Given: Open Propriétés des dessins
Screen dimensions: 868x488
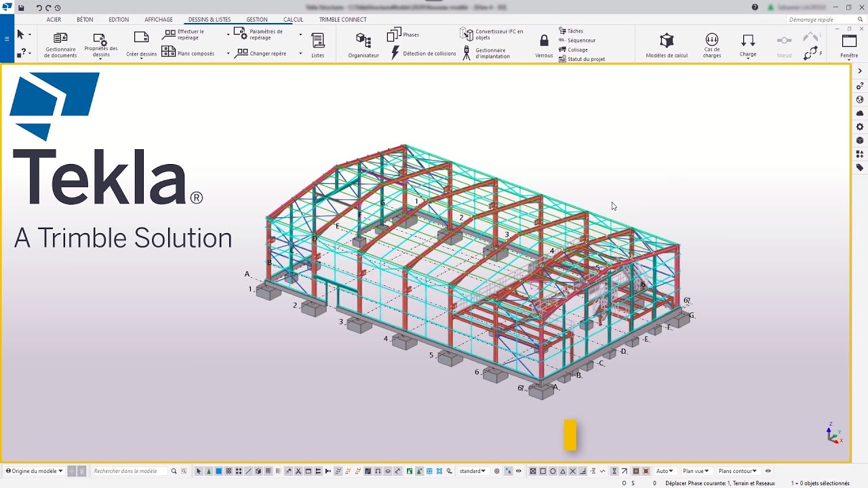Looking at the screenshot, I should [100, 45].
